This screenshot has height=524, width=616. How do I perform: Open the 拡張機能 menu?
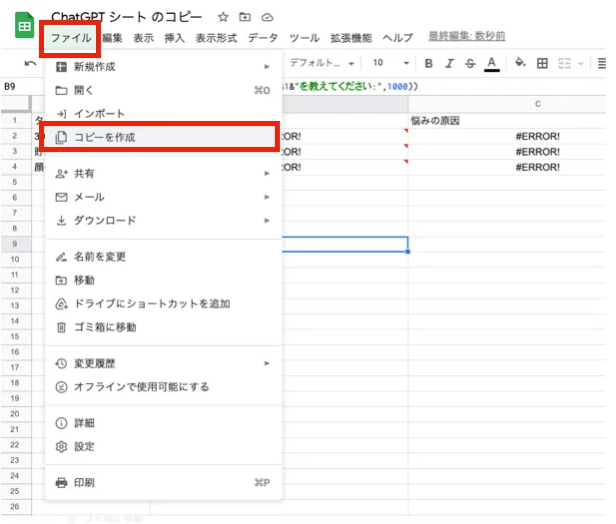tap(351, 38)
